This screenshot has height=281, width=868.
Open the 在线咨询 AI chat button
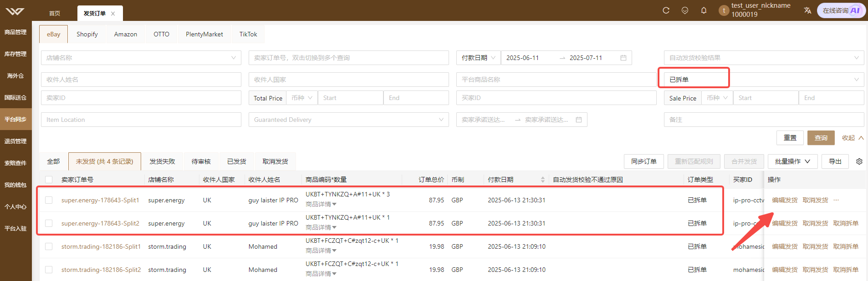pos(841,10)
